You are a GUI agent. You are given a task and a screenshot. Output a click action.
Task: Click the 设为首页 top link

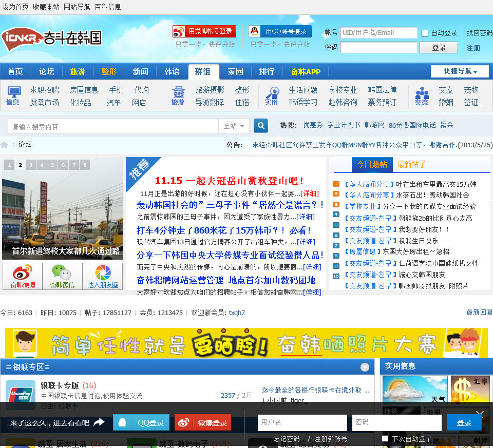tap(15, 7)
